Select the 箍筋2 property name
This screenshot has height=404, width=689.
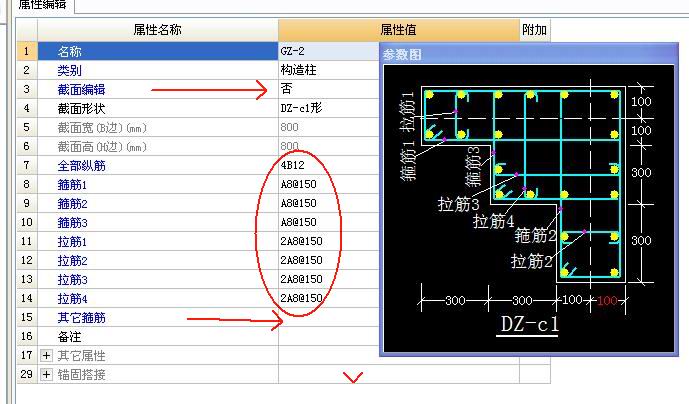[x=72, y=204]
